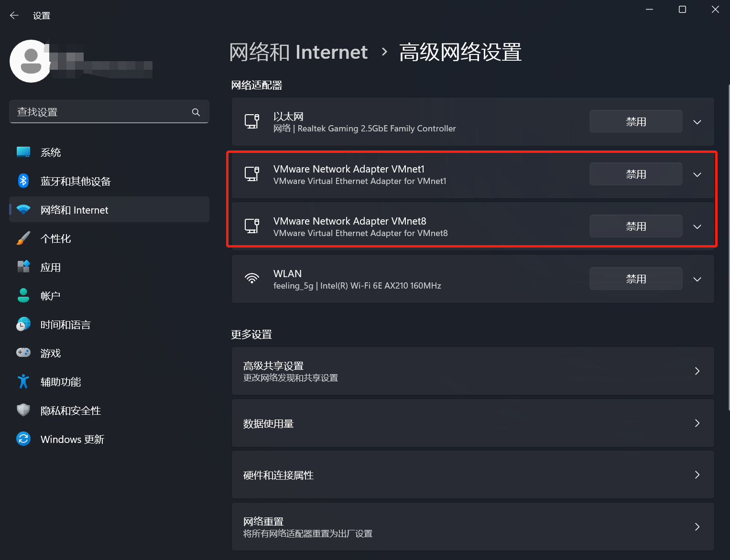Expand VMware Network Adapter VMnet1 details
This screenshot has width=730, height=560.
coord(697,174)
